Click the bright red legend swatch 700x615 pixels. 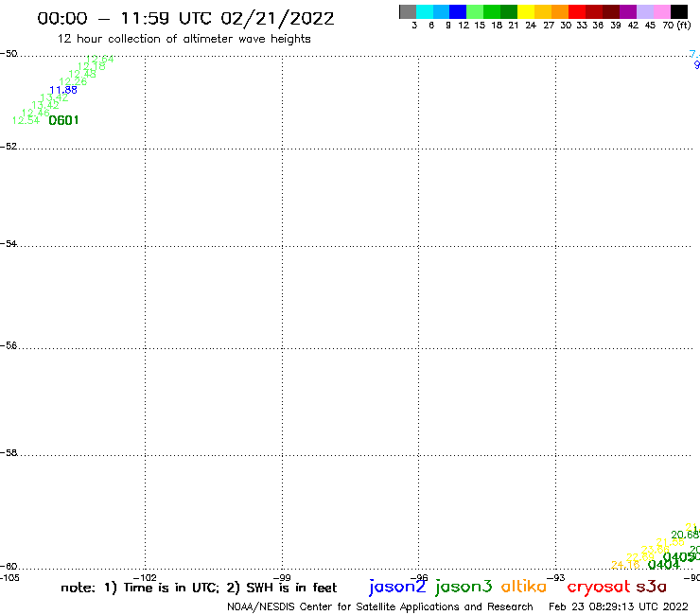577,11
